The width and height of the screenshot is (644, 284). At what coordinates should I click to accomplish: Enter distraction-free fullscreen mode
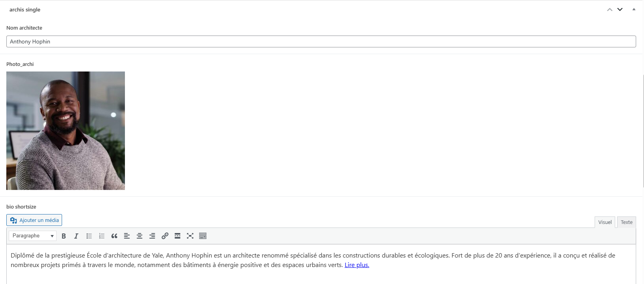[x=190, y=236]
